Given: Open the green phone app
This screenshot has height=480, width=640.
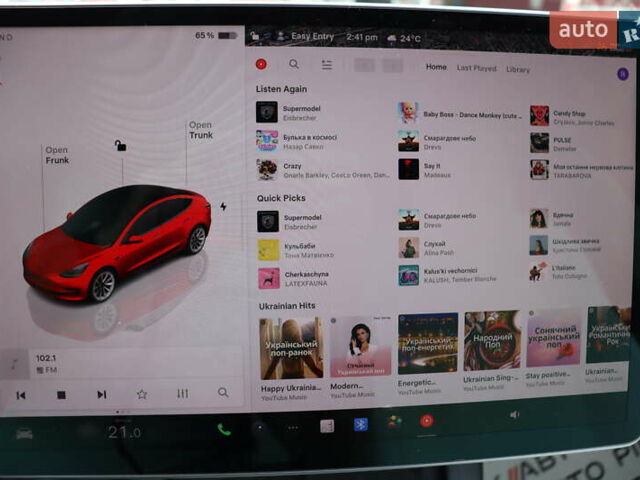Looking at the screenshot, I should pos(224,429).
